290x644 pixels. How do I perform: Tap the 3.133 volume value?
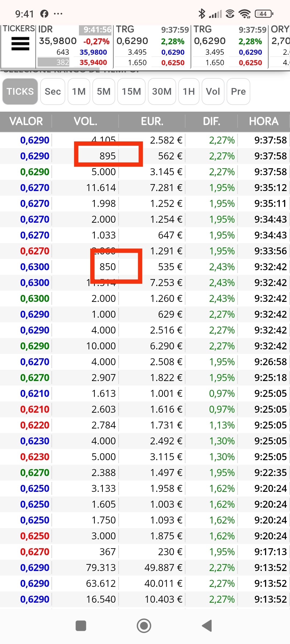tap(104, 488)
